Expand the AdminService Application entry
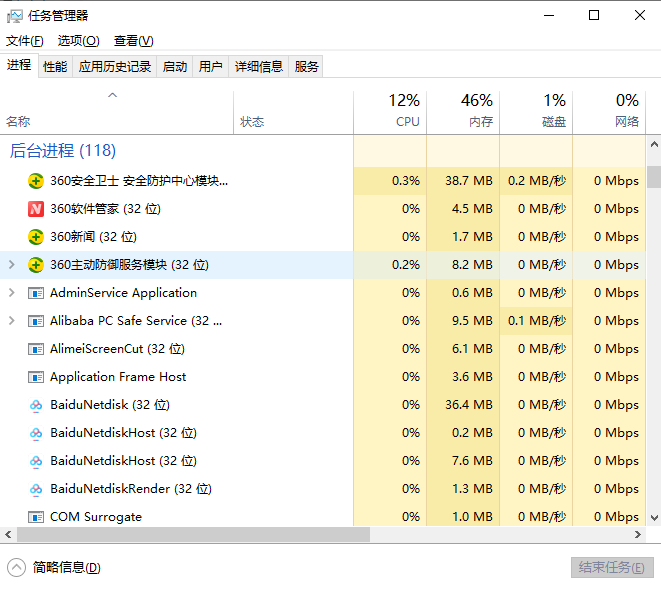Image resolution: width=661 pixels, height=589 pixels. 12,293
